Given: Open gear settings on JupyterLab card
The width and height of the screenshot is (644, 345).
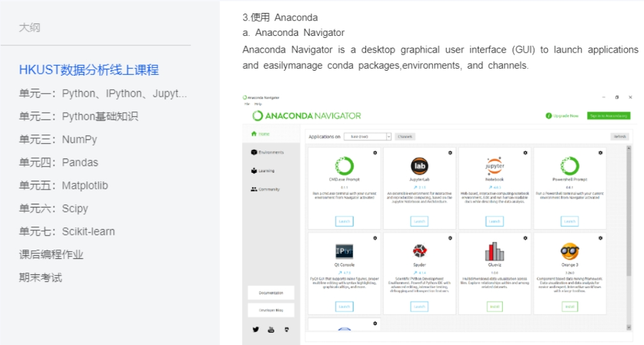Looking at the screenshot, I should click(450, 153).
